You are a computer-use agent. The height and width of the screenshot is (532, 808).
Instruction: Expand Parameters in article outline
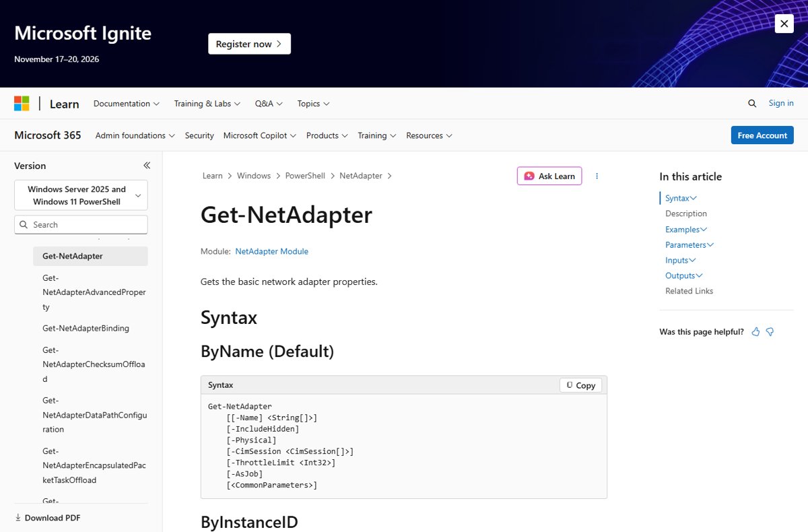point(689,244)
